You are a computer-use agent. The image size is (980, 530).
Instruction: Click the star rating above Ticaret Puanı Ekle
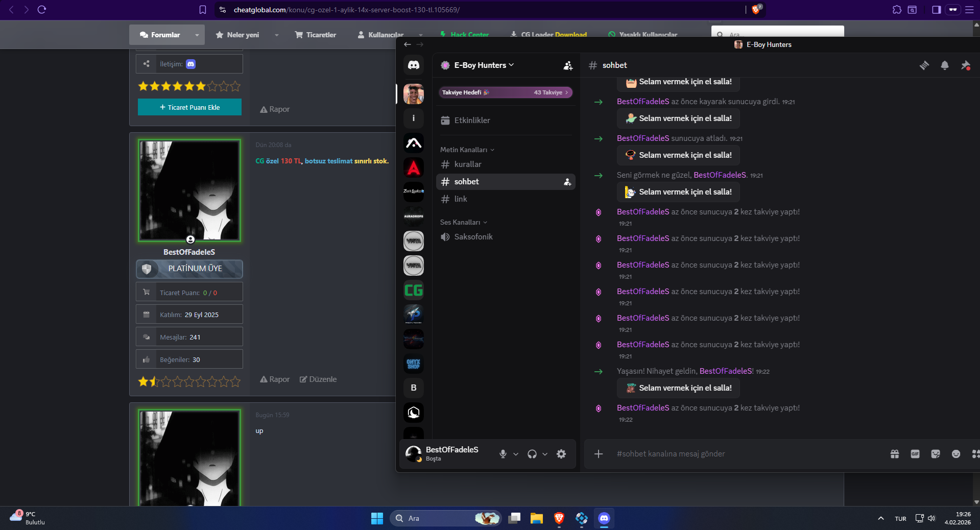coord(189,86)
